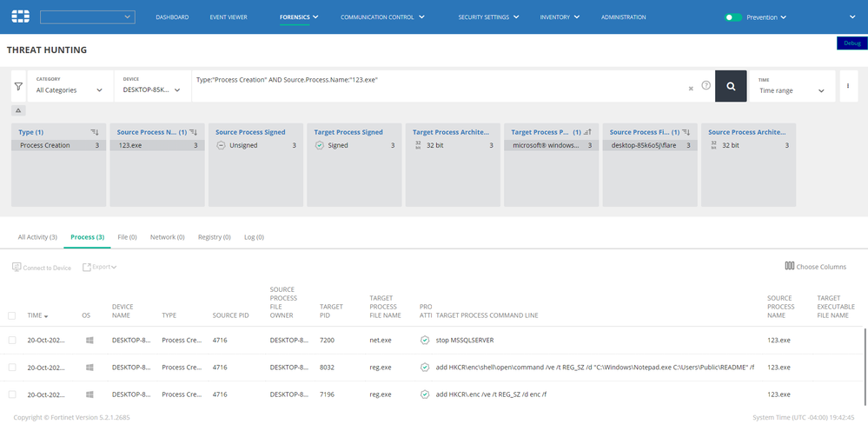Open the query help question mark icon
The width and height of the screenshot is (868, 424).
point(706,86)
